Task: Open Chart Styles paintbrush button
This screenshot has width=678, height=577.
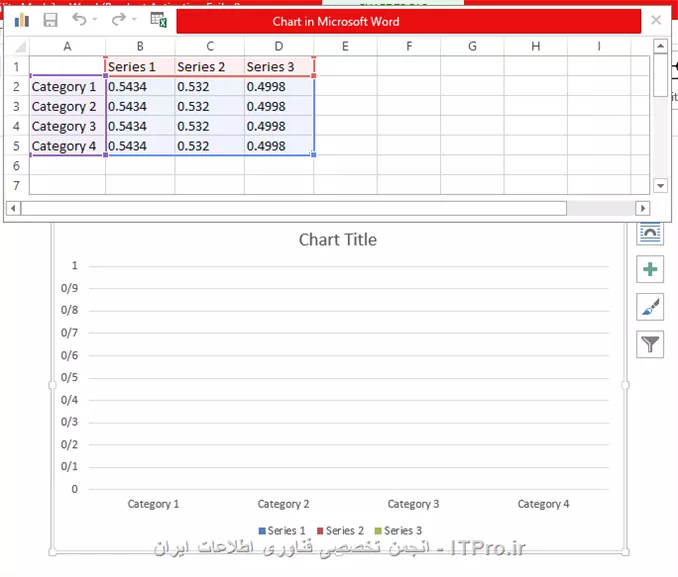Action: coord(650,307)
